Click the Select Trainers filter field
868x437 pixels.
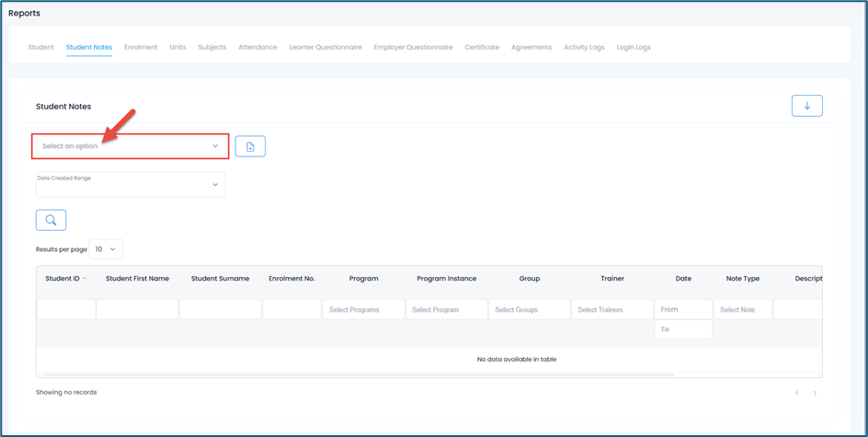pyautogui.click(x=611, y=310)
